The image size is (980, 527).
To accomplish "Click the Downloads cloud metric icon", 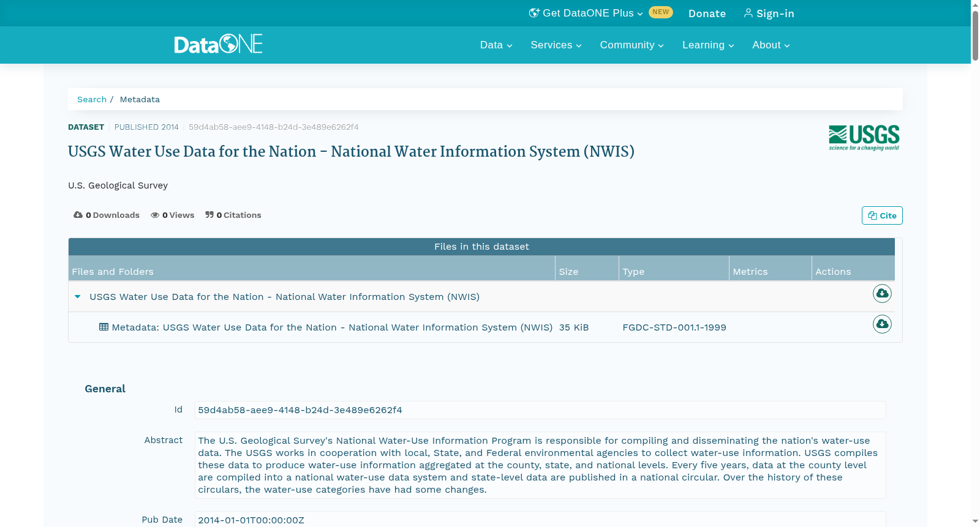I will 78,215.
